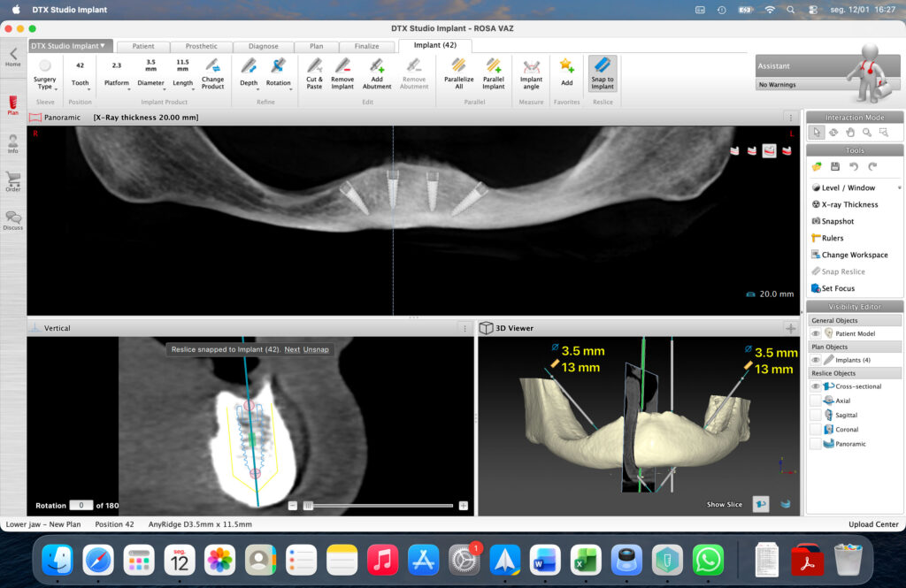This screenshot has width=906, height=588.
Task: Open the Diameter dropdown
Action: 151,84
